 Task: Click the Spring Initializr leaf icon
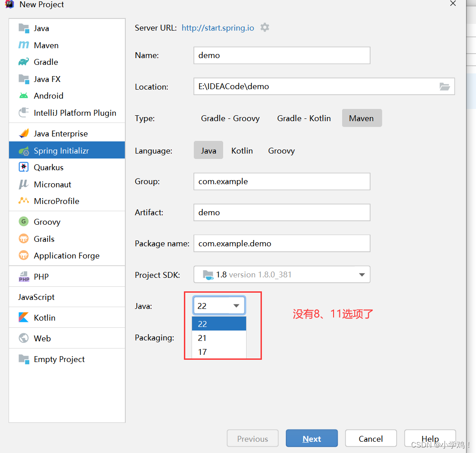(24, 151)
